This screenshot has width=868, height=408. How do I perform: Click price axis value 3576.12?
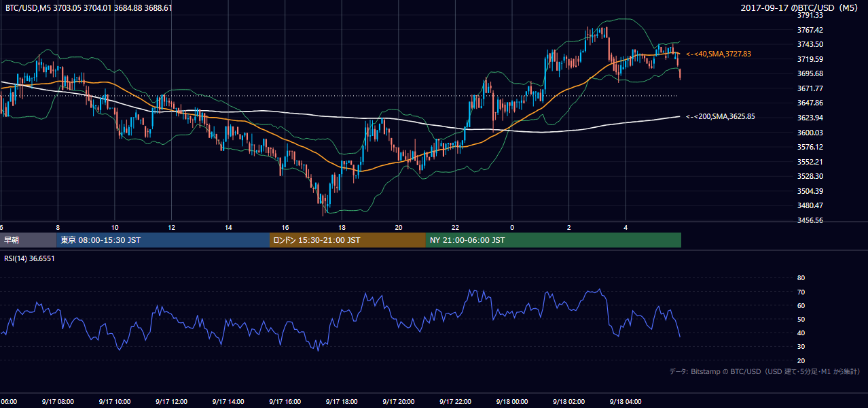(810, 147)
